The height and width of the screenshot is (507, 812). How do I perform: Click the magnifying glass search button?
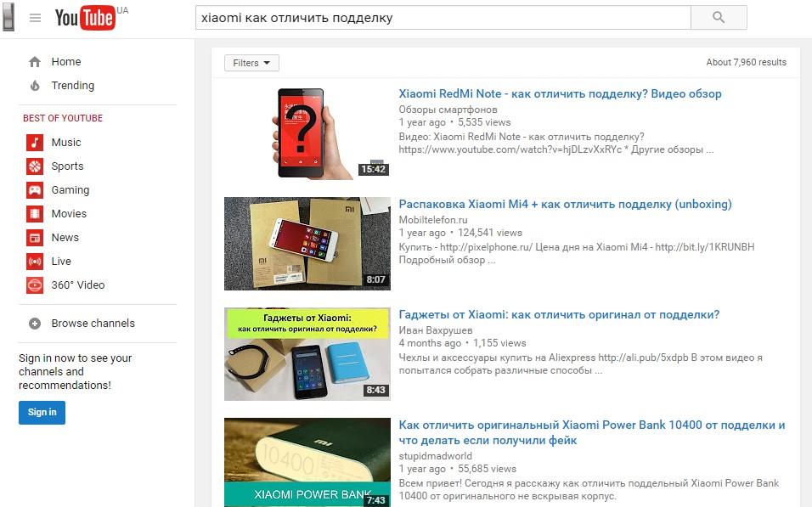click(x=719, y=17)
